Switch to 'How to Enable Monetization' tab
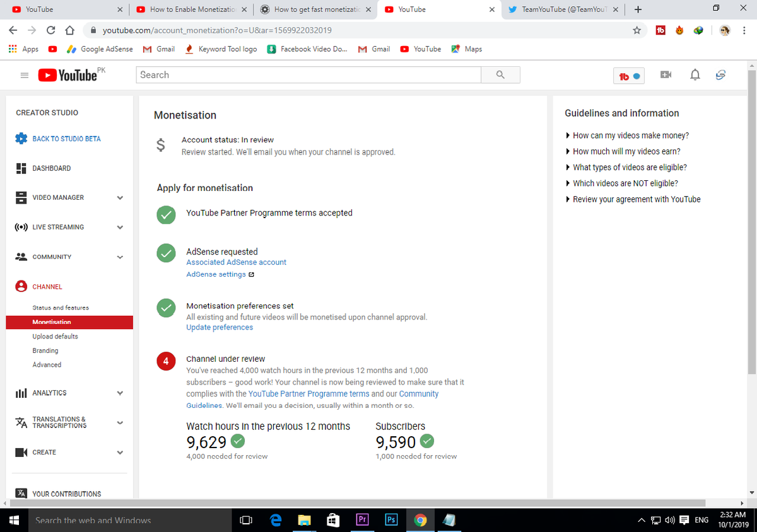The width and height of the screenshot is (757, 532). coord(191,9)
